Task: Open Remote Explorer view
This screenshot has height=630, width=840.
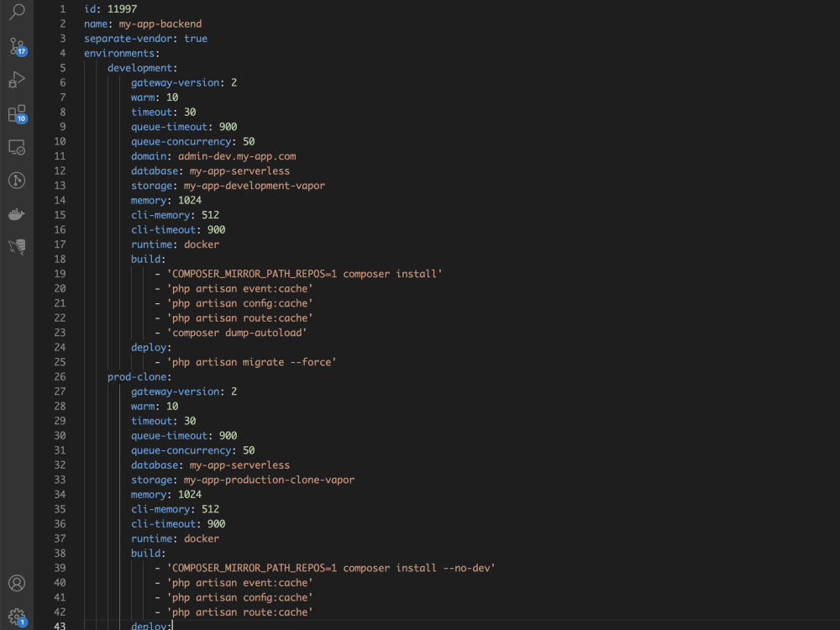Action: [17, 147]
